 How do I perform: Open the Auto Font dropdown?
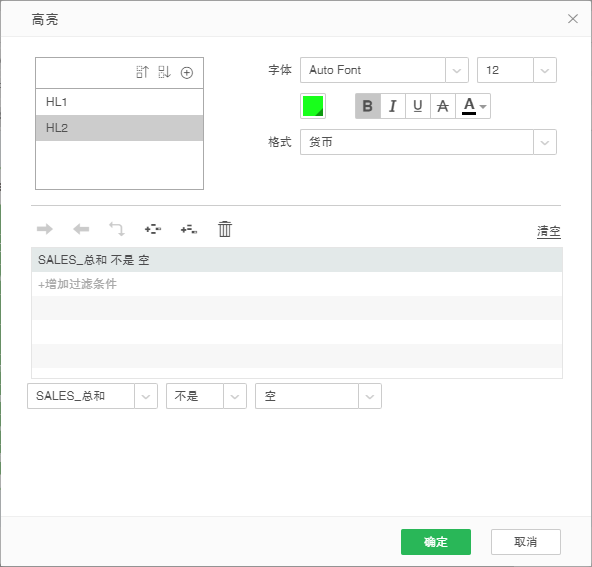[x=457, y=70]
